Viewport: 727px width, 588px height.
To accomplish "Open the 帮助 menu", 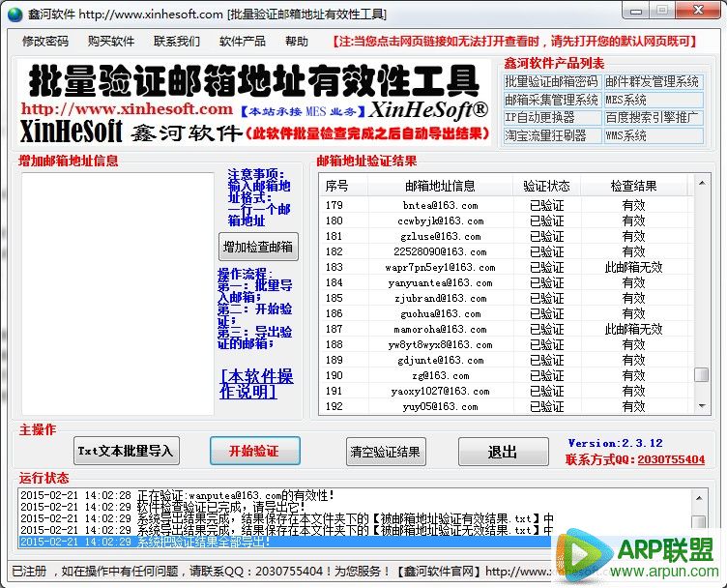I will pos(296,42).
